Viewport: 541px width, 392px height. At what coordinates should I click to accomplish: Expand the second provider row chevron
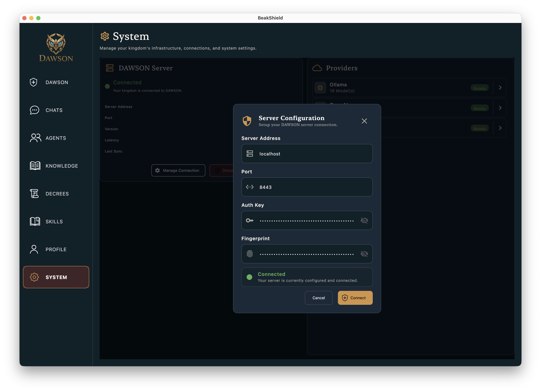coord(500,108)
